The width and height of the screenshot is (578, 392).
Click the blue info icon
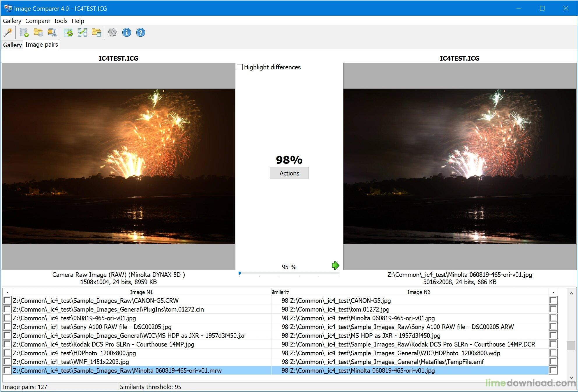click(126, 32)
